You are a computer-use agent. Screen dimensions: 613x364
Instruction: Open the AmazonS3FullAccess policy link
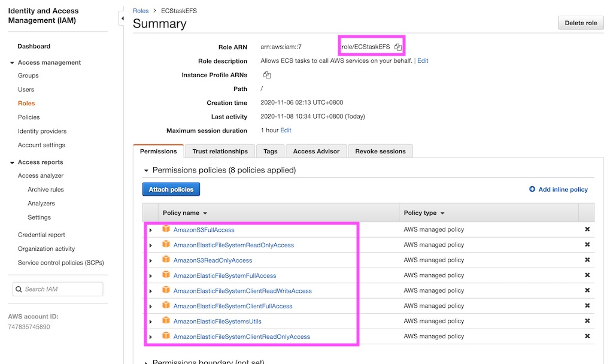(x=204, y=230)
